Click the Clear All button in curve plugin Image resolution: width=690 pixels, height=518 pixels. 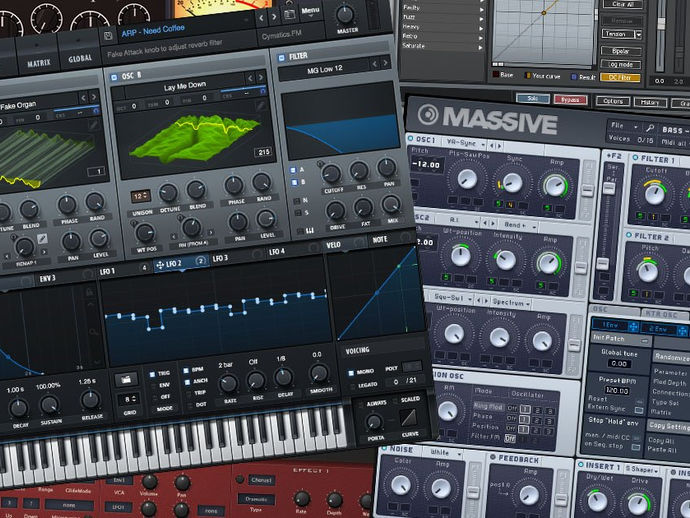click(623, 4)
